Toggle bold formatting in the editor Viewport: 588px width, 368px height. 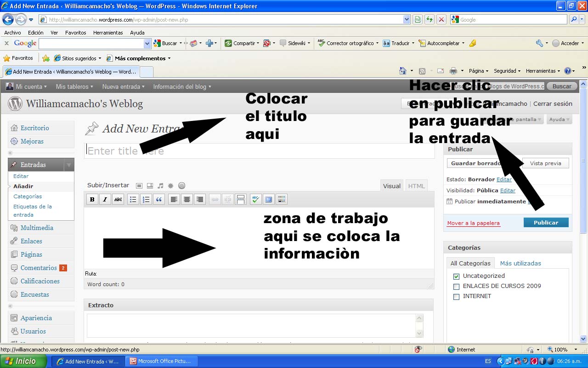tap(92, 199)
